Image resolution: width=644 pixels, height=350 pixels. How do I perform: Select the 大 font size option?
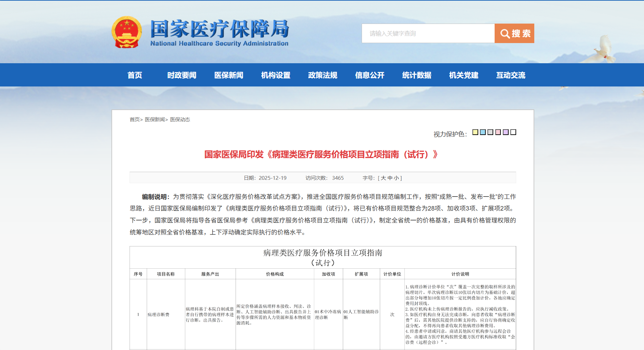(x=384, y=178)
